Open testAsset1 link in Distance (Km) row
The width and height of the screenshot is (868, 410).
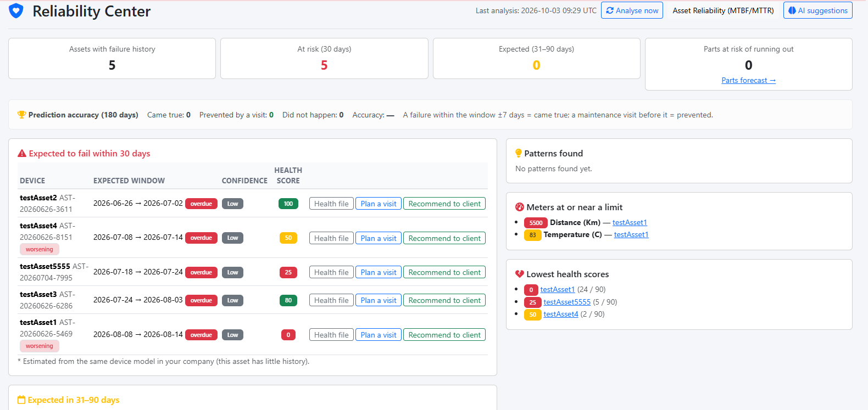point(630,222)
